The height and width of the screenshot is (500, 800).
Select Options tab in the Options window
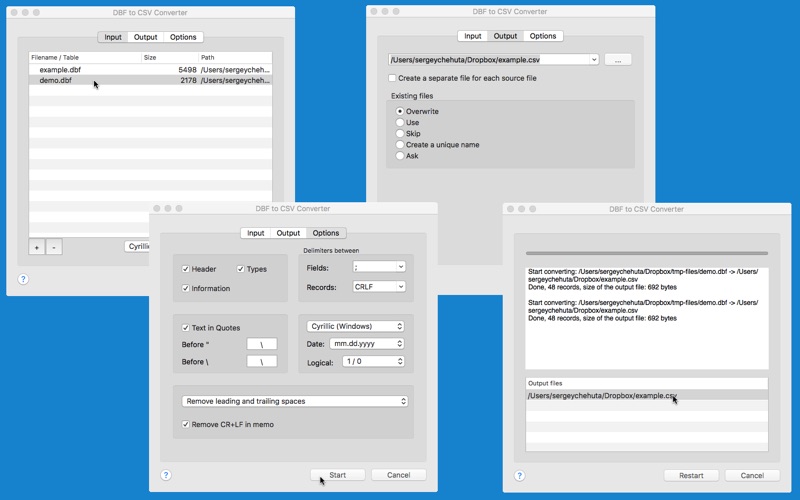(326, 233)
